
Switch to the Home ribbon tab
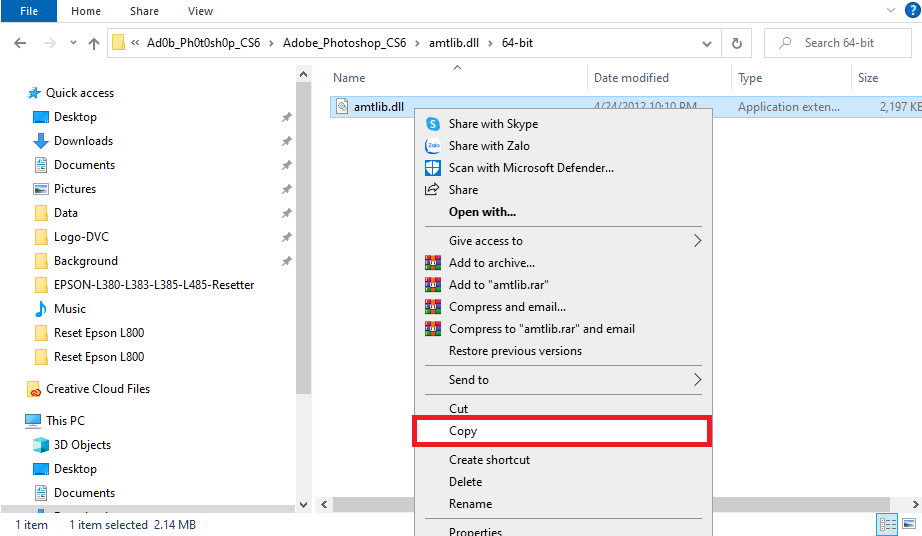pyautogui.click(x=86, y=11)
